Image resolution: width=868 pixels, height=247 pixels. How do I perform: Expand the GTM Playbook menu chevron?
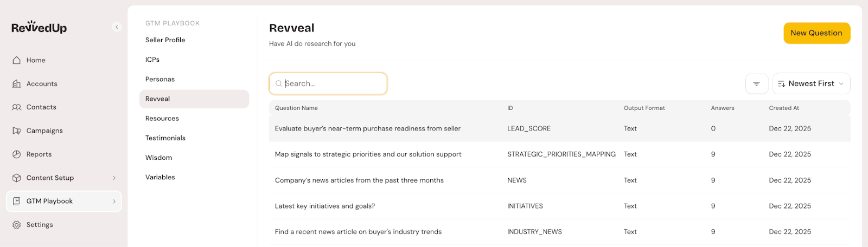pyautogui.click(x=114, y=201)
